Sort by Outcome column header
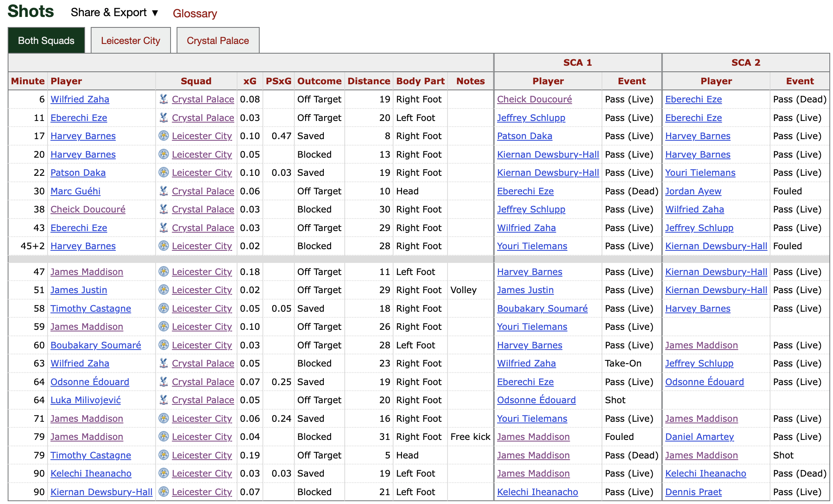Viewport: 833px width, 504px height. [319, 81]
